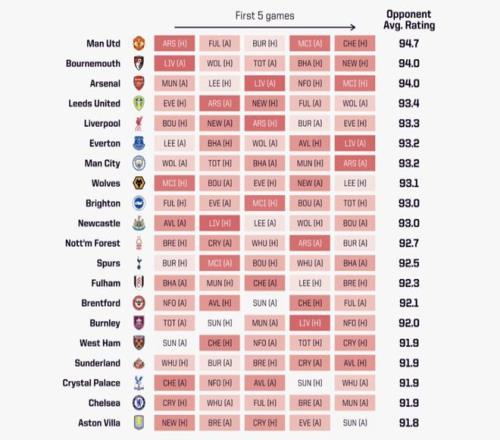Click the Newcastle club crest

pyautogui.click(x=139, y=223)
